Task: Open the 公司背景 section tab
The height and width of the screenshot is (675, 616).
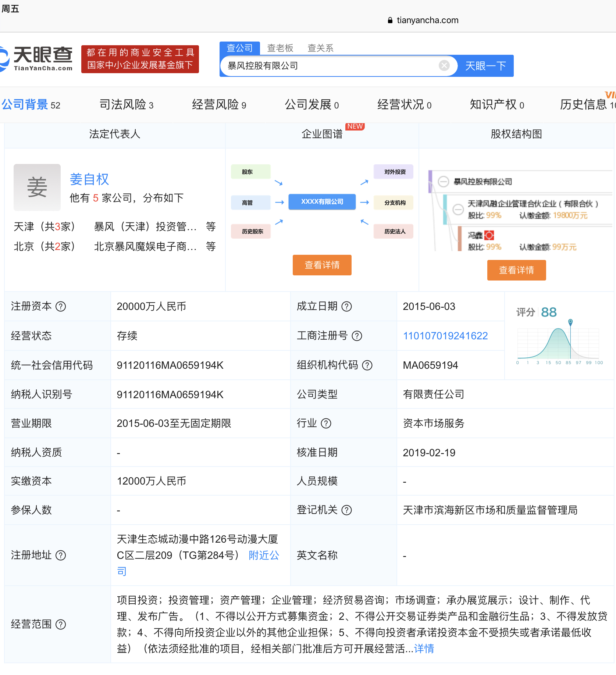Action: tap(31, 105)
